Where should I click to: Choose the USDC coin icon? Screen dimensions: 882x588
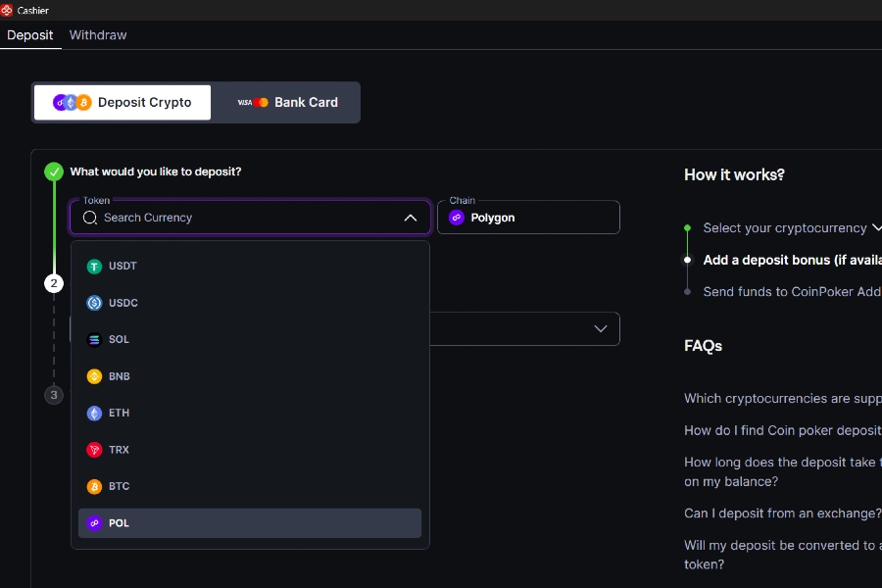(94, 303)
